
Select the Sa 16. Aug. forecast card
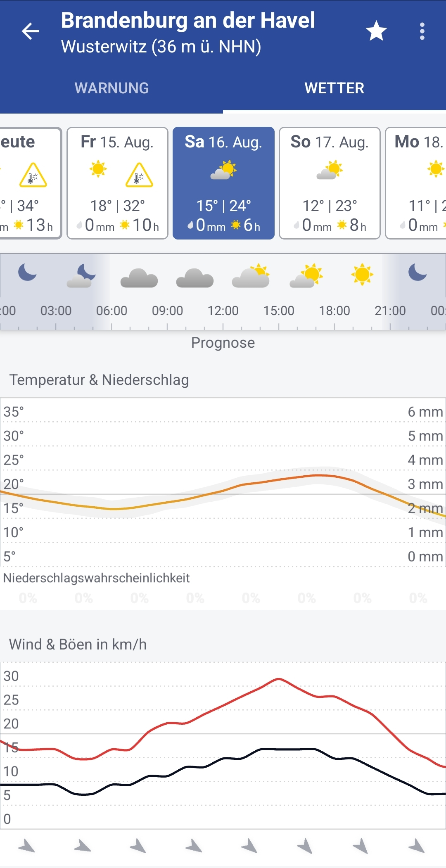pos(223,183)
